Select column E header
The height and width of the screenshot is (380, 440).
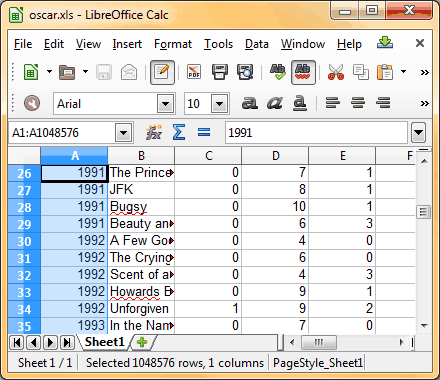[x=342, y=156]
